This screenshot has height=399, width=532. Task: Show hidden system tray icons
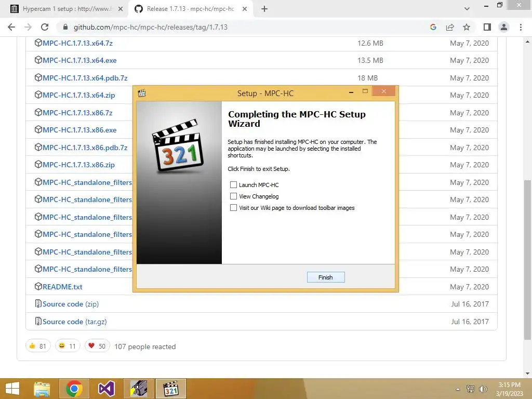pos(458,389)
